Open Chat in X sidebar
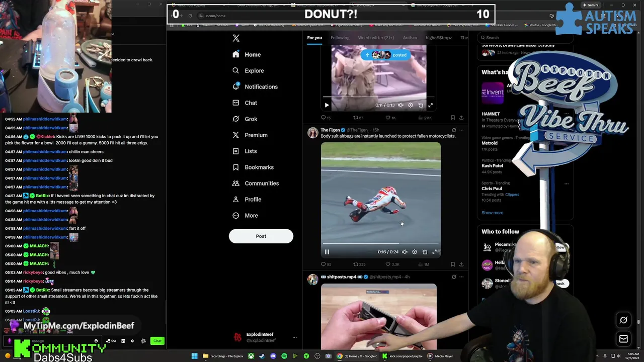644x362 pixels. coord(245,103)
